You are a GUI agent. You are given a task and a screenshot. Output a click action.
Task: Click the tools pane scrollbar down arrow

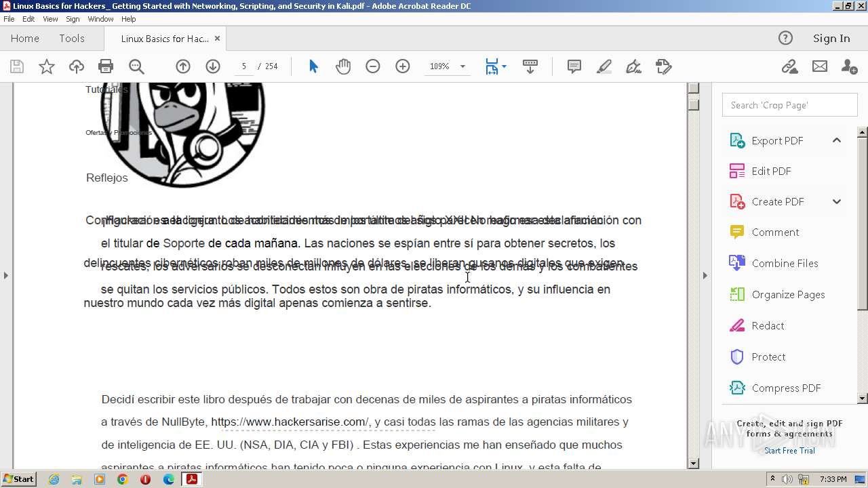pos(863,399)
